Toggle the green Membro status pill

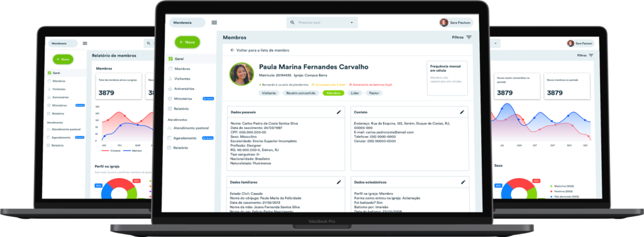click(x=333, y=93)
